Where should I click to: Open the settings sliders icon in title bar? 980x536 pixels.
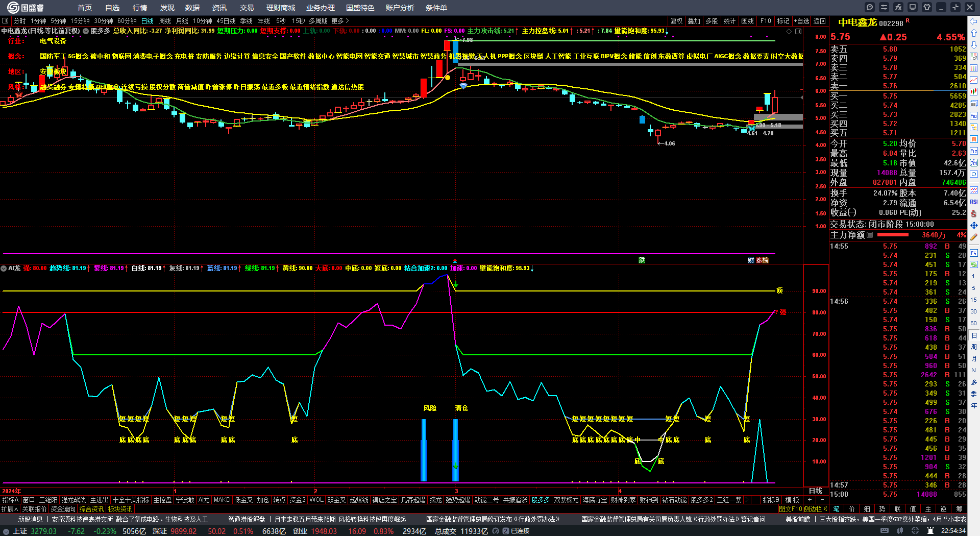coord(884,7)
